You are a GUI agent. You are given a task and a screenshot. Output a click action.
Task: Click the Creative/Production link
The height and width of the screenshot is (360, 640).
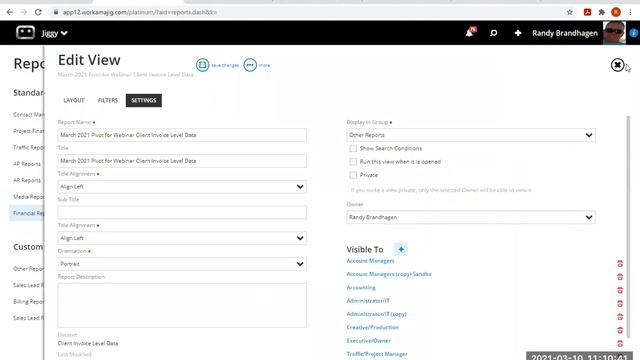pos(372,327)
